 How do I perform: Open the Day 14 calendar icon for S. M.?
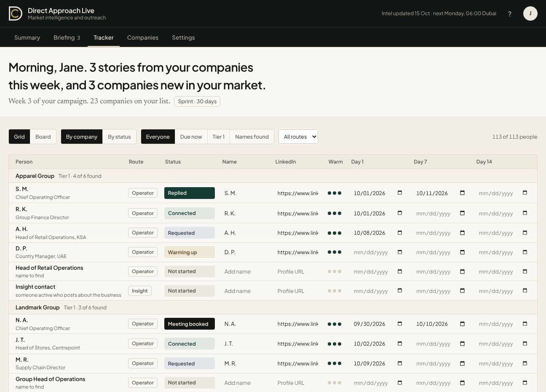click(x=525, y=193)
